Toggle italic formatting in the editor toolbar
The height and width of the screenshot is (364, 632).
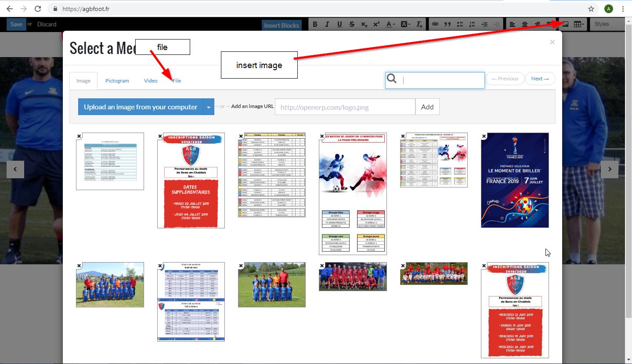point(327,25)
